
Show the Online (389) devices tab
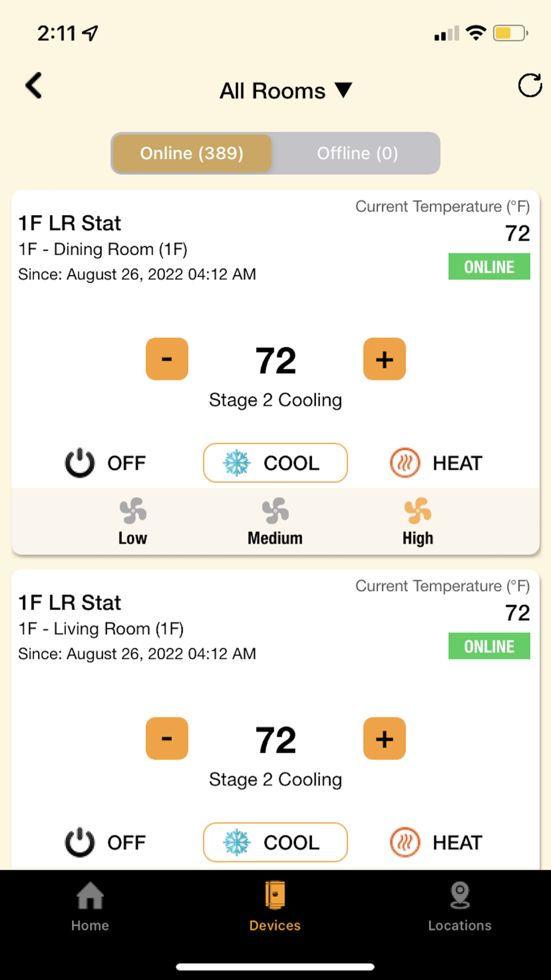pos(192,153)
